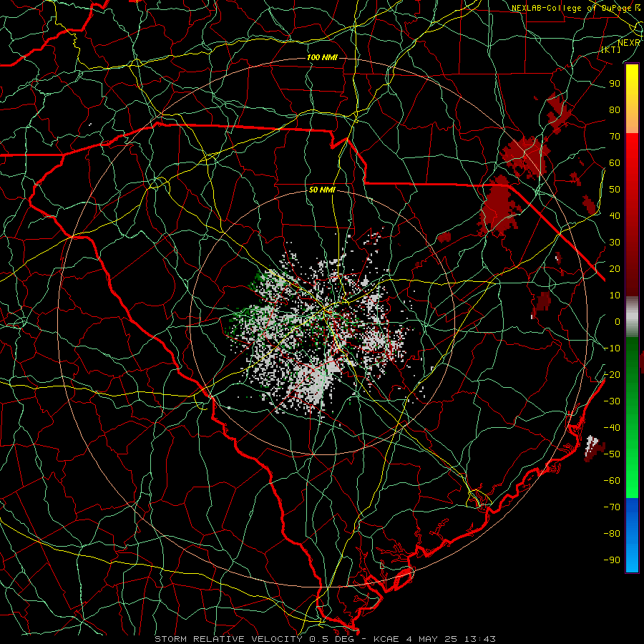
Task: Select the 90 knot scale label
Action: (615, 84)
